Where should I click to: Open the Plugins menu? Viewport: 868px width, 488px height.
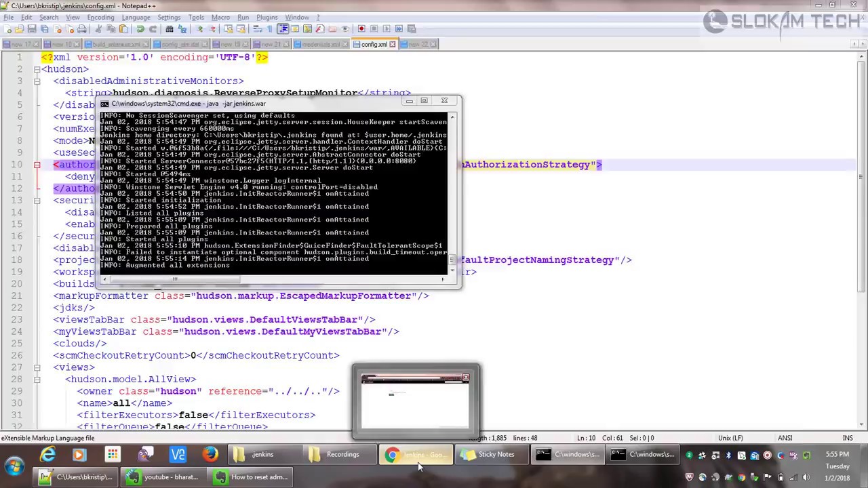[x=267, y=17]
